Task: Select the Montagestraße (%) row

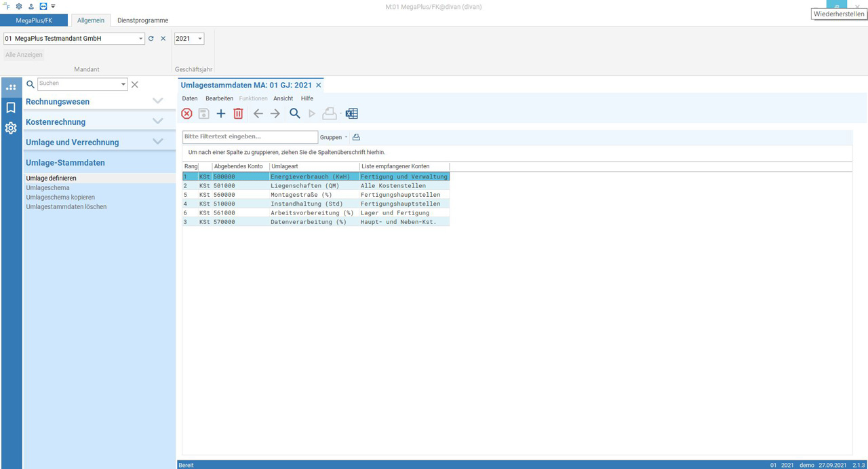Action: pos(316,195)
